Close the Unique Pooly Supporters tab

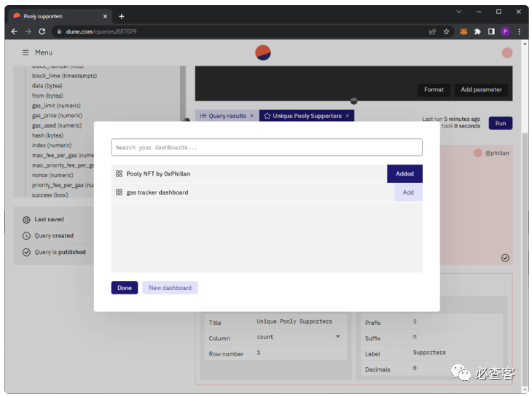point(348,116)
